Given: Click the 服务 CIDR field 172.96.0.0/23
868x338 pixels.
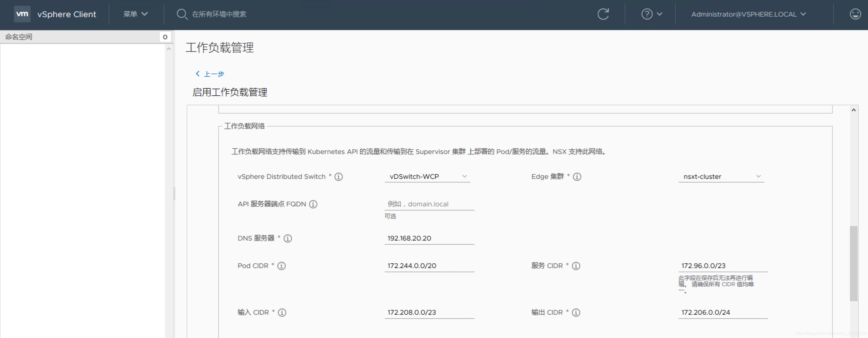Looking at the screenshot, I should [723, 266].
